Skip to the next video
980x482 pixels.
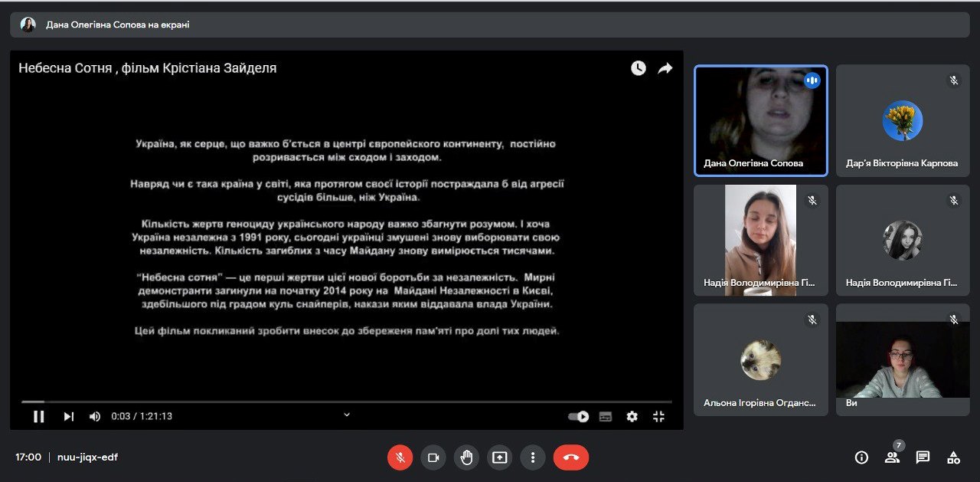tap(69, 416)
